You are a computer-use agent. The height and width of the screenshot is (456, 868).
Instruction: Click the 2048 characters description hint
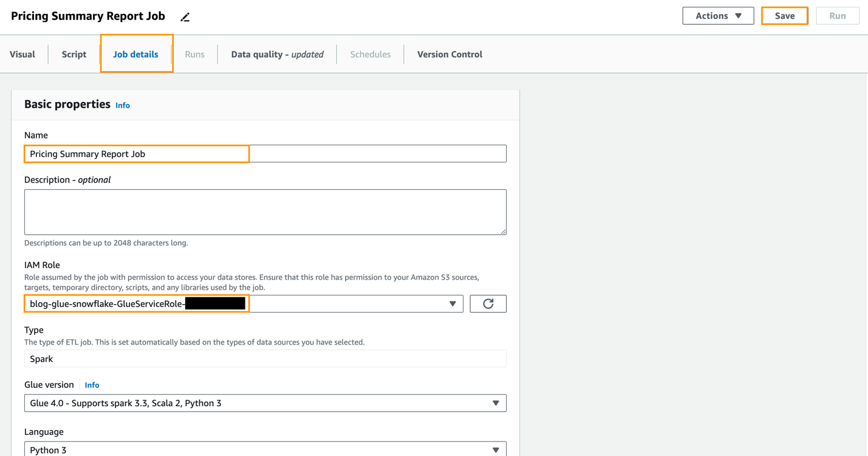tap(106, 243)
